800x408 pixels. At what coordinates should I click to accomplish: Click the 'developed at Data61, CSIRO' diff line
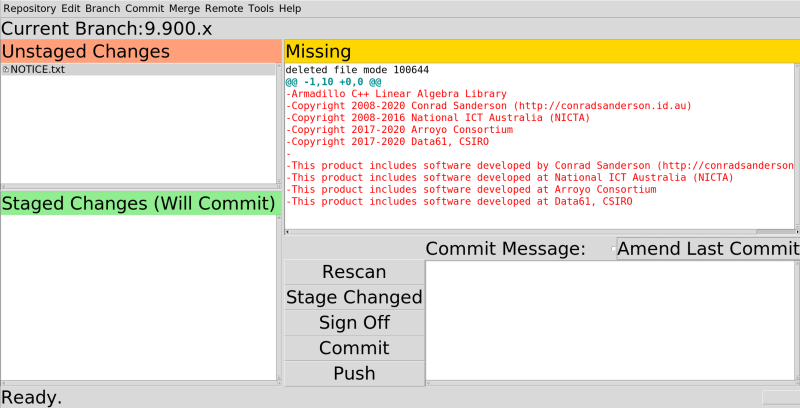click(459, 201)
